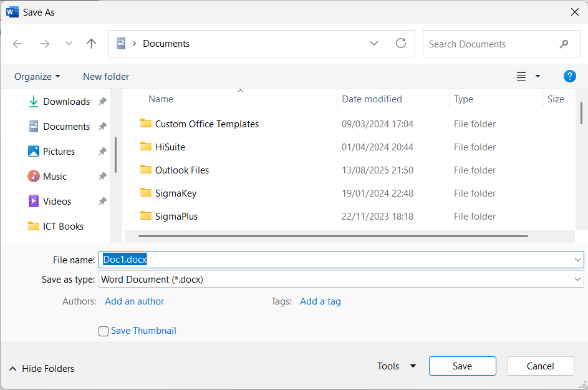Change the view layout icon
The image size is (588, 390).
click(521, 77)
